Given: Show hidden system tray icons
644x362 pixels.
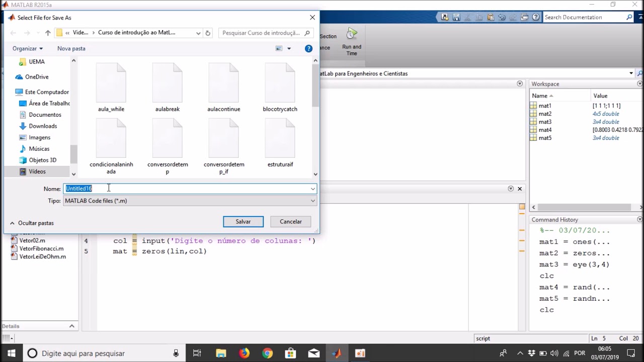Looking at the screenshot, I should [520, 353].
